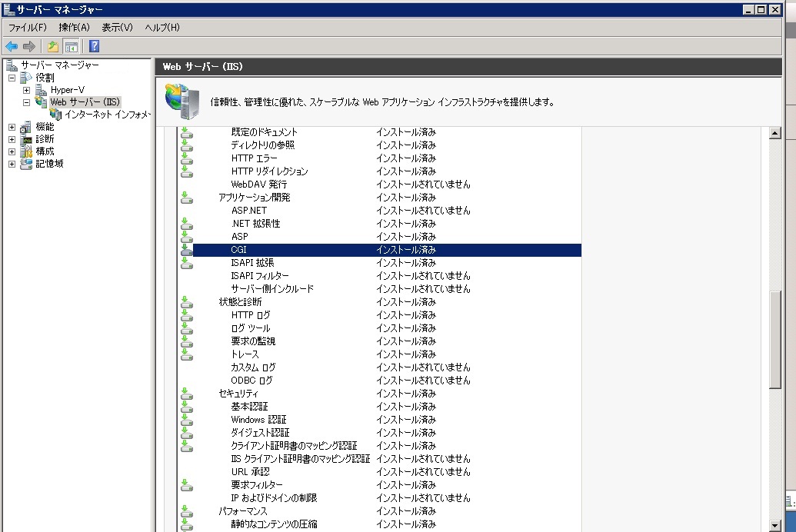
Task: Select the CGI role service row
Action: (x=387, y=250)
